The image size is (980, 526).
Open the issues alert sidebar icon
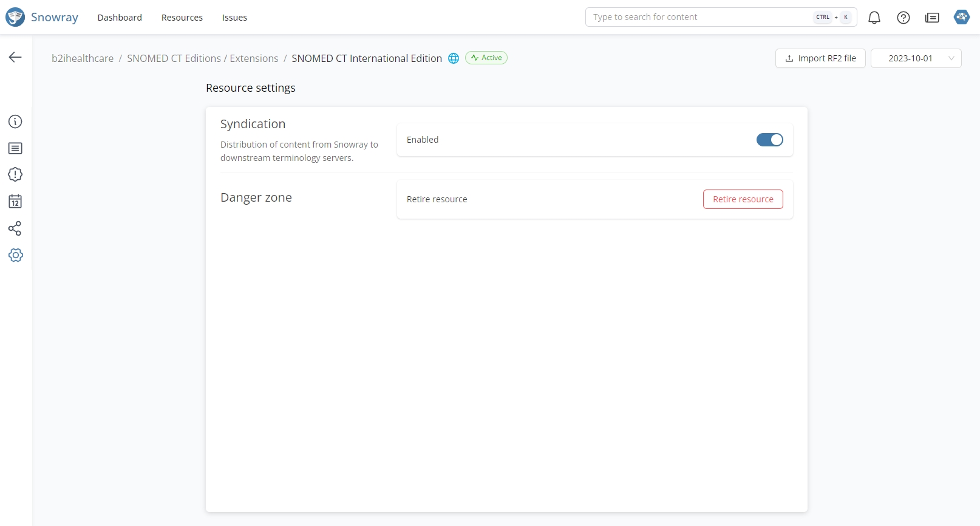(x=15, y=175)
